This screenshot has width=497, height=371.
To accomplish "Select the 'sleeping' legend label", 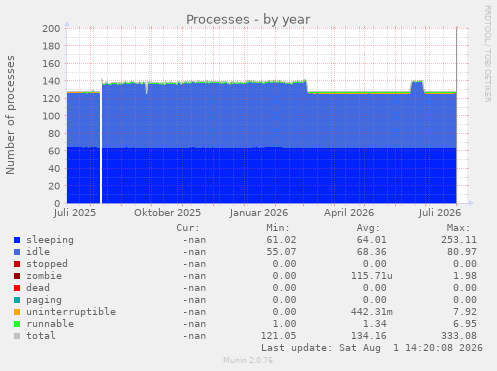I will [50, 240].
